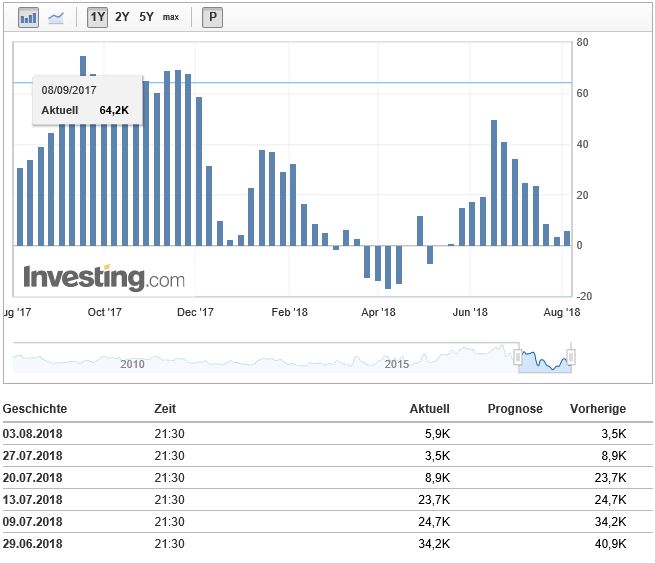The height and width of the screenshot is (563, 655).
Task: Click the Investing.com logo watermark
Action: (104, 277)
